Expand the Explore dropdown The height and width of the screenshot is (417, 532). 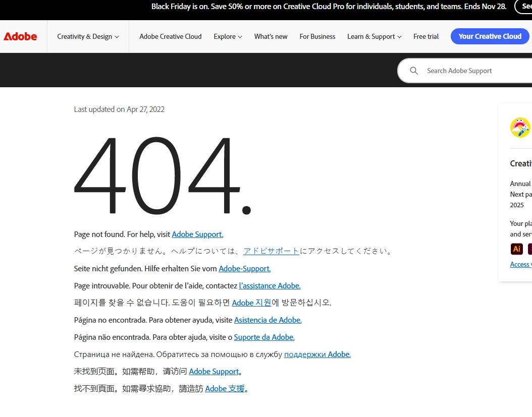click(228, 37)
